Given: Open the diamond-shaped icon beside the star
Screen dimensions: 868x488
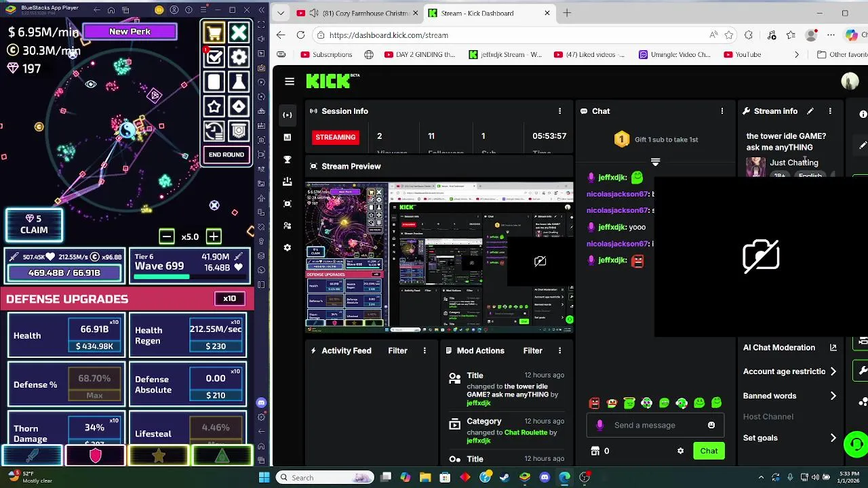Looking at the screenshot, I should 239,106.
